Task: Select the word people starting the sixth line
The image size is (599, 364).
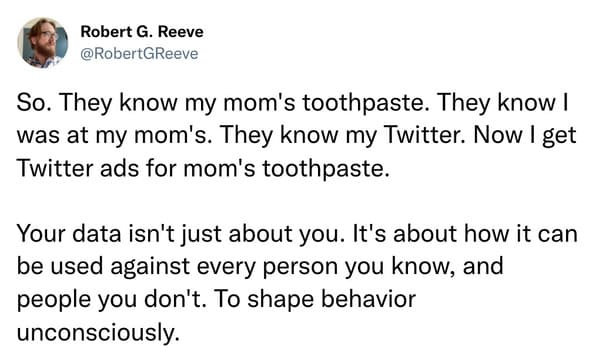Action: 53,300
